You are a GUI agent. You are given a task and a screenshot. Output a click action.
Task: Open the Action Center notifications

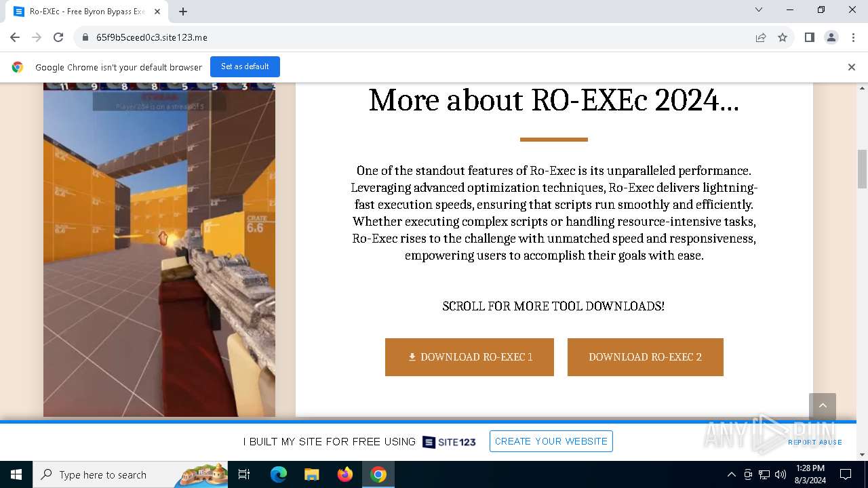pos(846,474)
